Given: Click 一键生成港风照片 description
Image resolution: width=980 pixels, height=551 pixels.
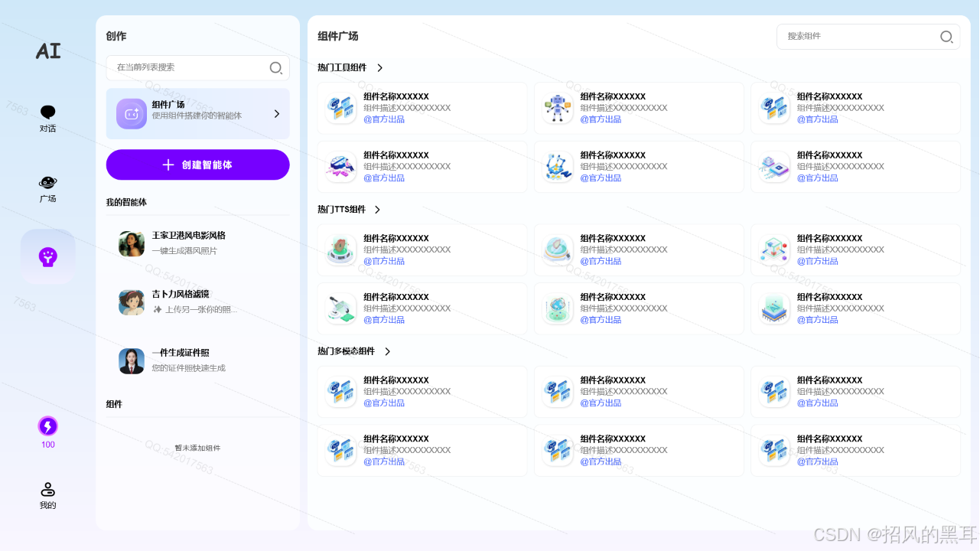Looking at the screenshot, I should pyautogui.click(x=184, y=251).
